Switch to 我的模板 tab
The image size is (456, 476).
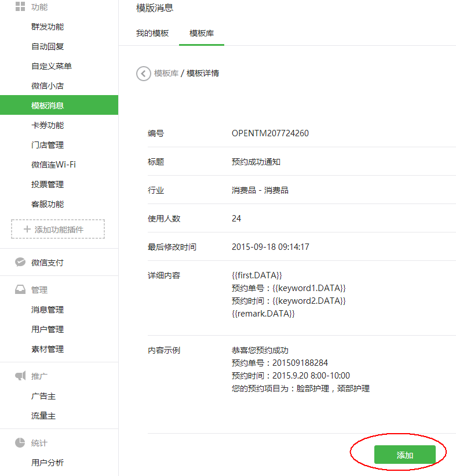(152, 33)
